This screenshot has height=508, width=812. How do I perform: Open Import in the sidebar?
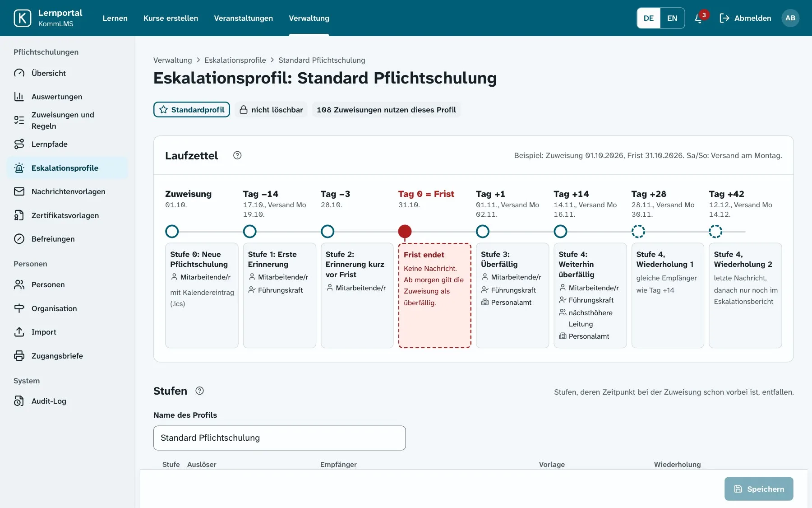(68, 332)
